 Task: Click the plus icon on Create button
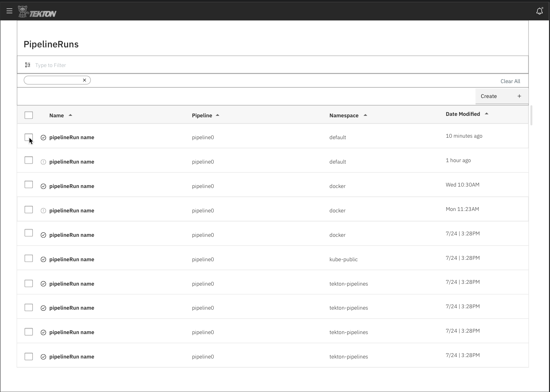coord(519,96)
